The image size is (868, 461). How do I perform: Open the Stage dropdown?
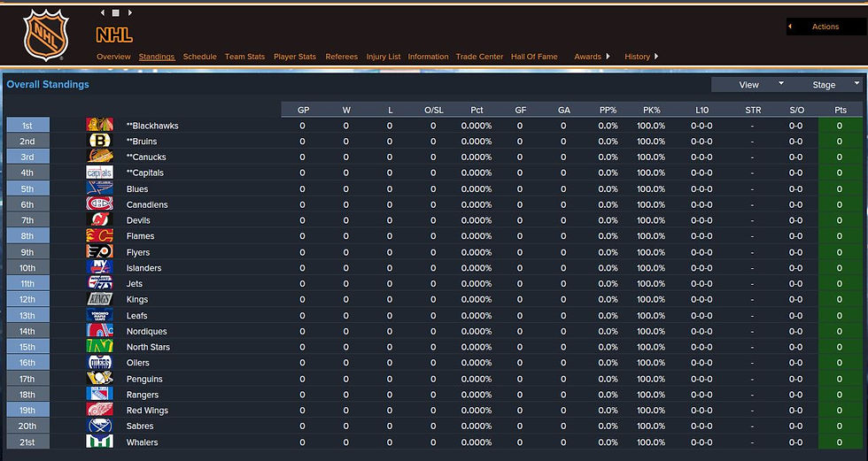[x=825, y=85]
